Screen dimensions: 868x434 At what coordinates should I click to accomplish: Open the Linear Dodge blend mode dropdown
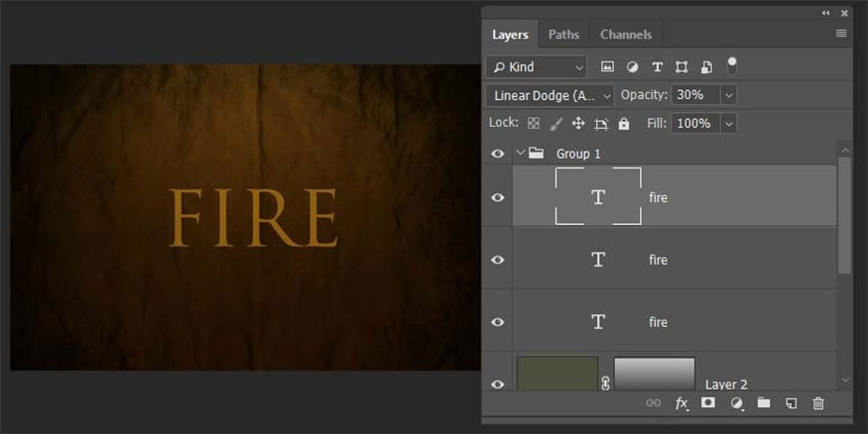(550, 95)
